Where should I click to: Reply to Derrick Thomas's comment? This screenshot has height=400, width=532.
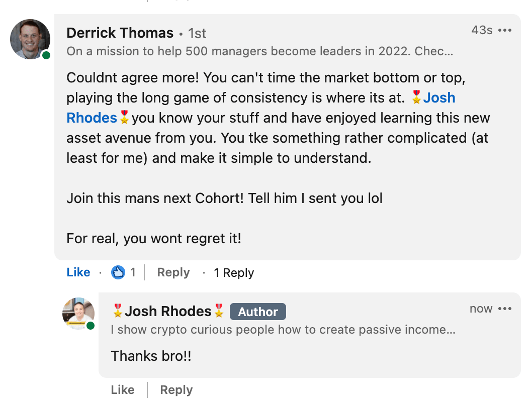(x=173, y=272)
